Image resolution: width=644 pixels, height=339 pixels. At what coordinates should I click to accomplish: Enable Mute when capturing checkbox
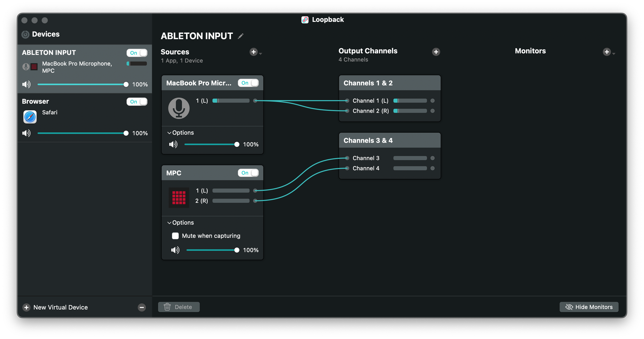pos(175,236)
